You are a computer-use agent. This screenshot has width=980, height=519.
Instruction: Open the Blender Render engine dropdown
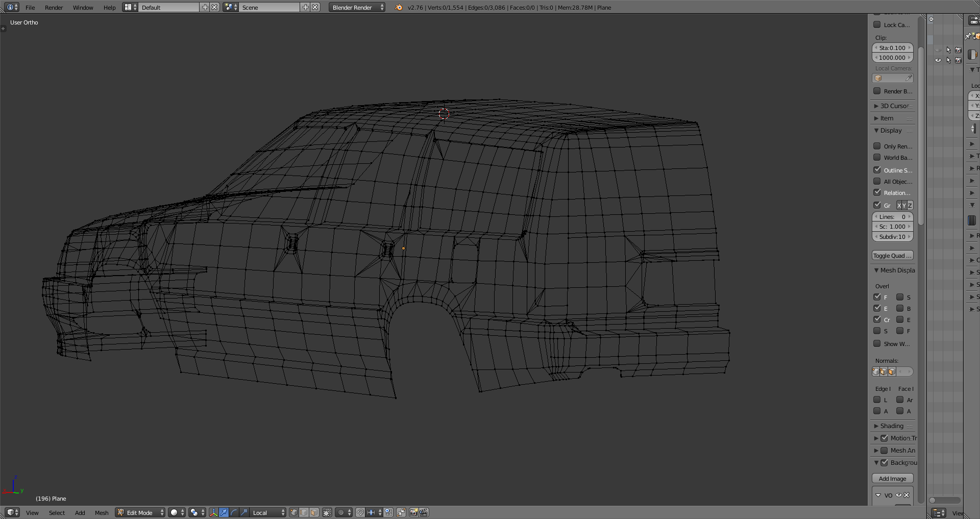point(357,8)
